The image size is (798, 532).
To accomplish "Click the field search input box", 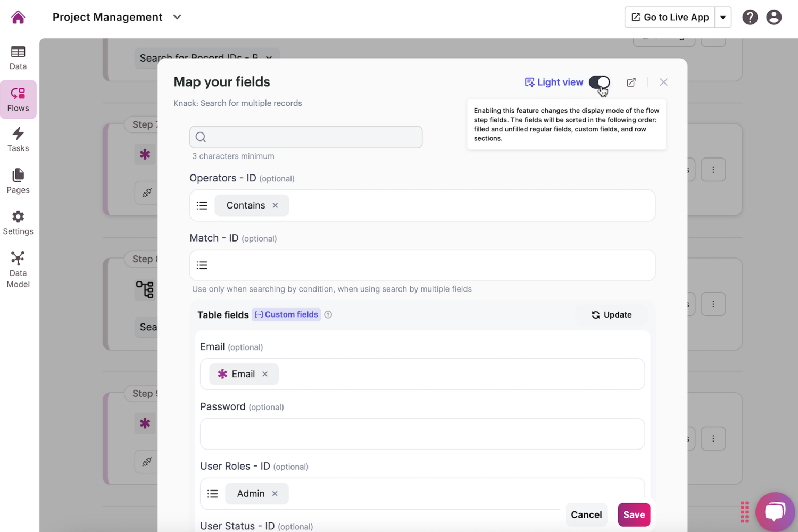I will tap(306, 137).
